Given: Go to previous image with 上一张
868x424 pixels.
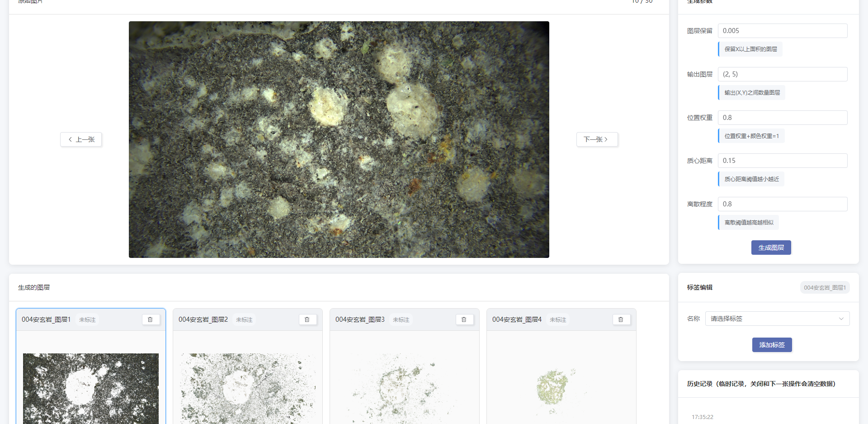Looking at the screenshot, I should click(x=81, y=139).
